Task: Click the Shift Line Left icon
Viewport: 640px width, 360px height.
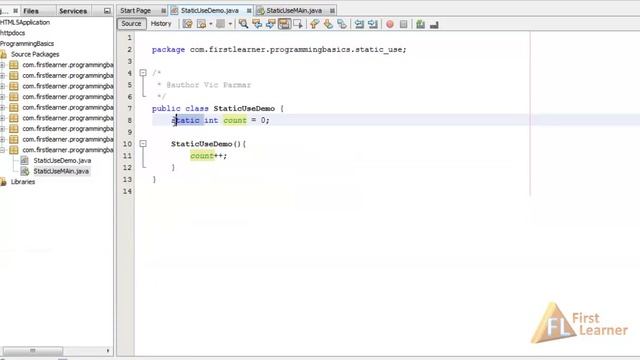Action: (359, 24)
